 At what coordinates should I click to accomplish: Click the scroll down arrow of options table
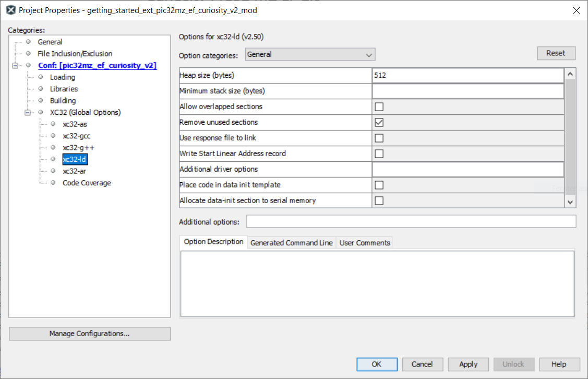click(x=570, y=202)
